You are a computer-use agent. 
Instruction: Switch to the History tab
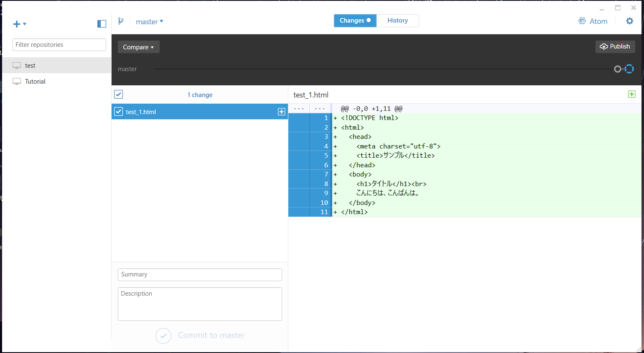pyautogui.click(x=397, y=20)
